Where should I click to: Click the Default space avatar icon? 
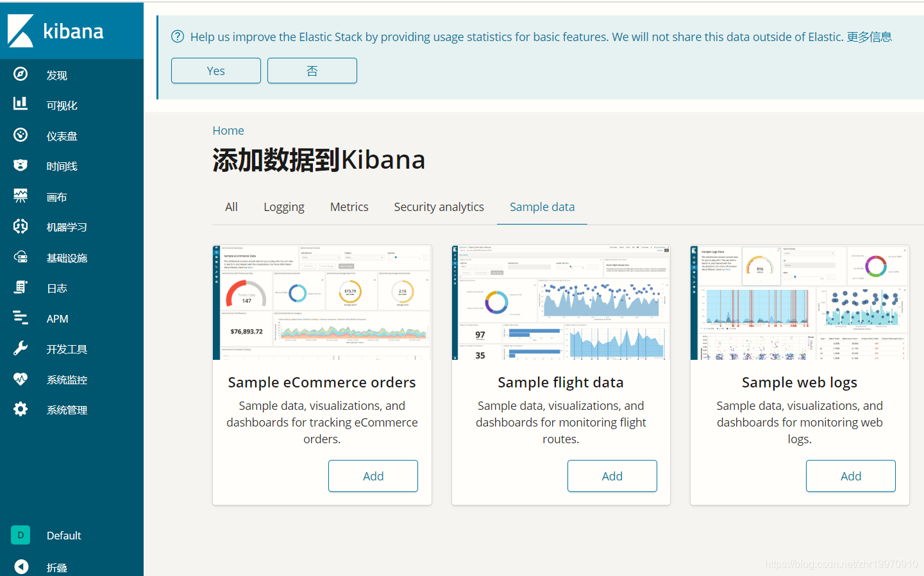(x=21, y=535)
